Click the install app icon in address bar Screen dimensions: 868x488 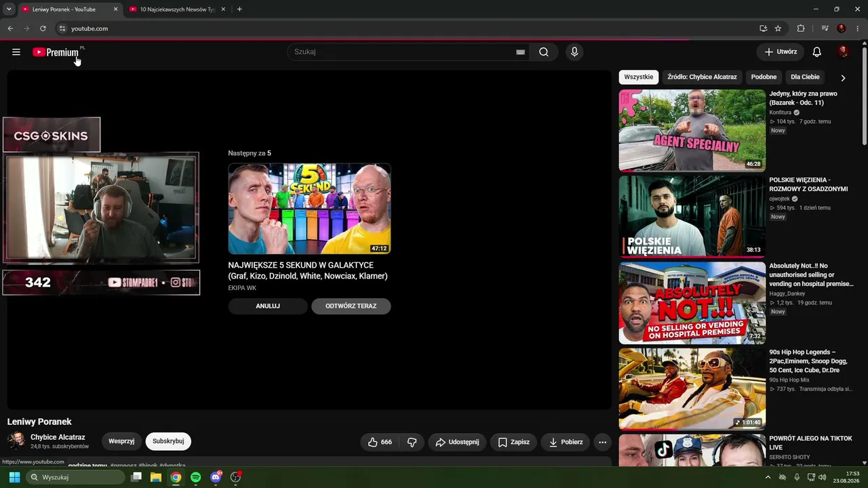coord(763,28)
